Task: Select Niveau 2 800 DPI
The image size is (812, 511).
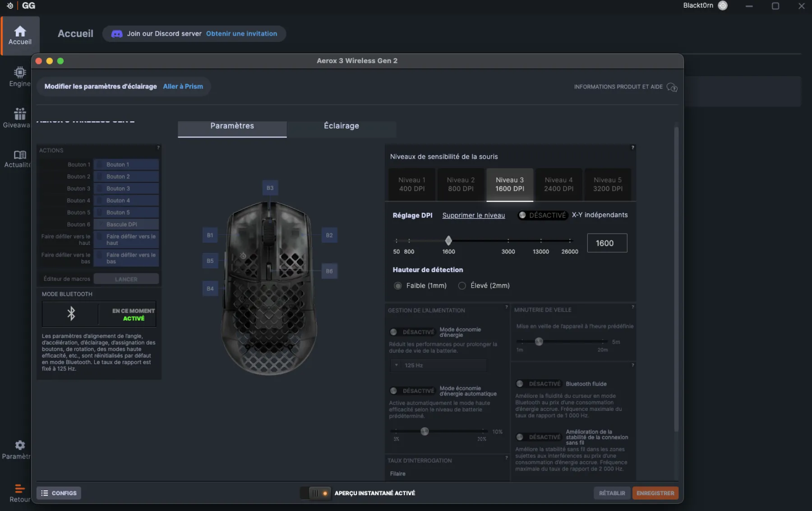Action: (x=461, y=184)
